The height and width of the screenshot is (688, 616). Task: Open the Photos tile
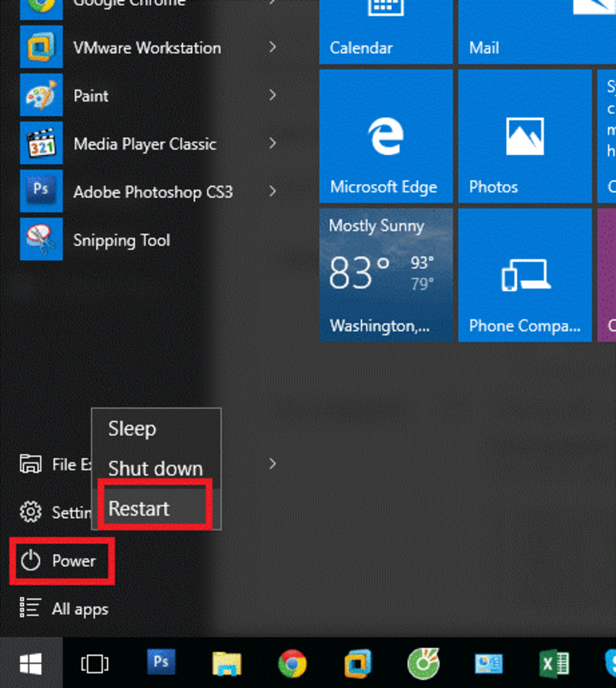[x=524, y=136]
